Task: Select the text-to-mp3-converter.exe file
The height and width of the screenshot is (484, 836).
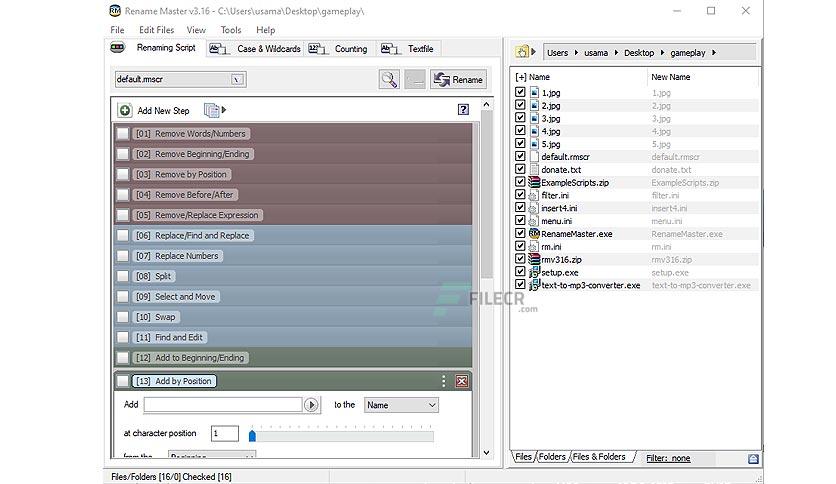Action: pos(591,285)
